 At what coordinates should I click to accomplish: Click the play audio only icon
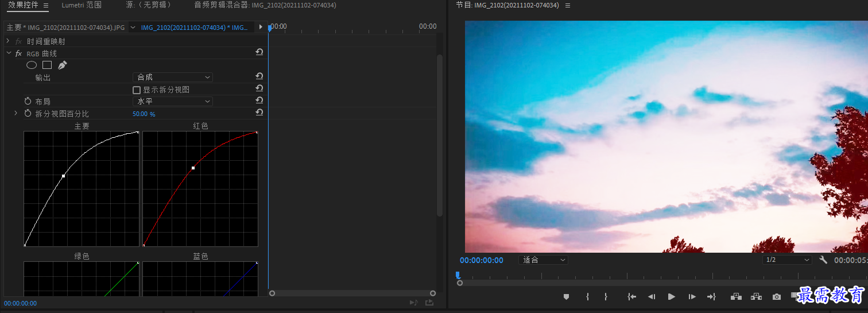tap(413, 303)
